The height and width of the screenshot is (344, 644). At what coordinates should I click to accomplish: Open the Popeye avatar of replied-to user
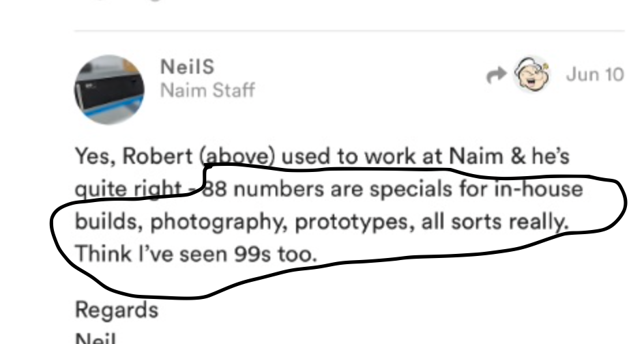tap(532, 74)
